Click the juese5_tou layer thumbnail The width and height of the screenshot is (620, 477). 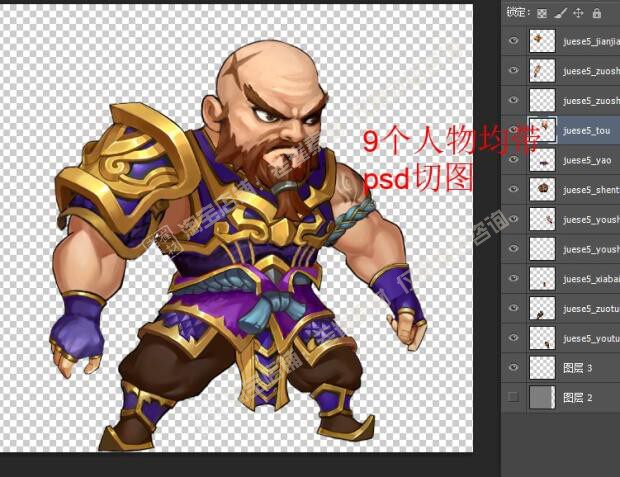[x=542, y=130]
